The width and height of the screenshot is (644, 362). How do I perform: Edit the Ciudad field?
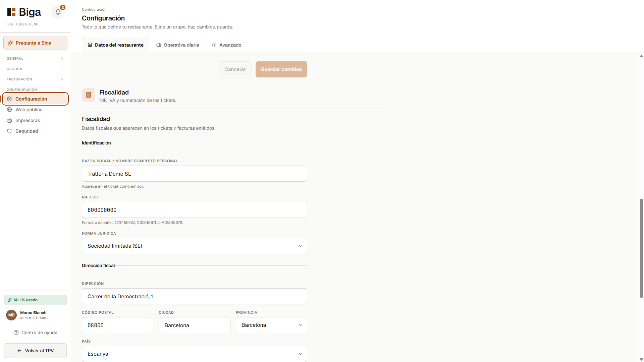tap(195, 325)
